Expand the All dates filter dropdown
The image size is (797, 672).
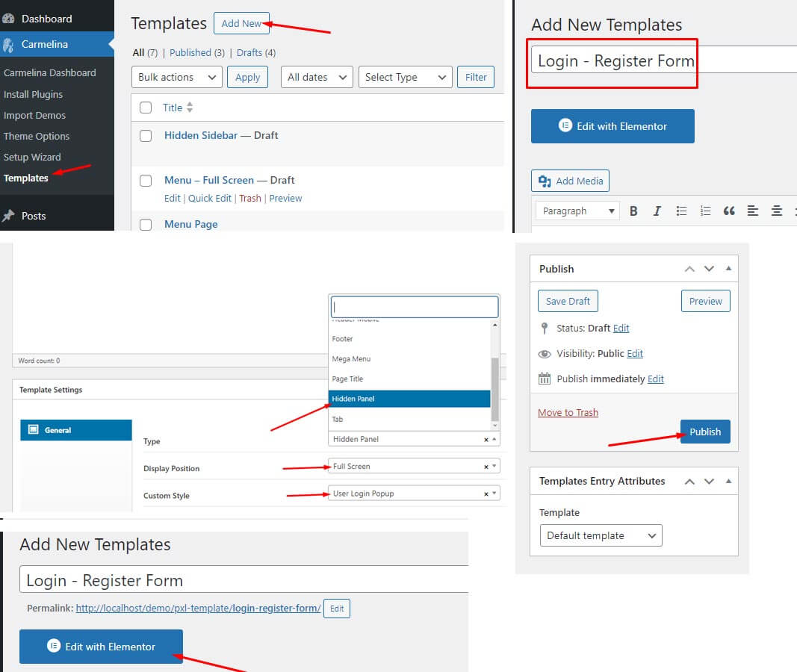pyautogui.click(x=317, y=77)
